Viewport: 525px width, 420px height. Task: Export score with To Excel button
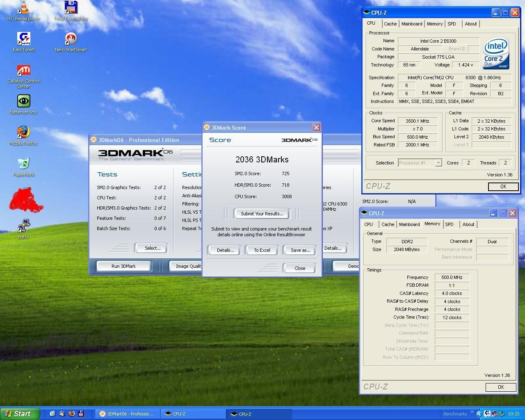tap(262, 250)
